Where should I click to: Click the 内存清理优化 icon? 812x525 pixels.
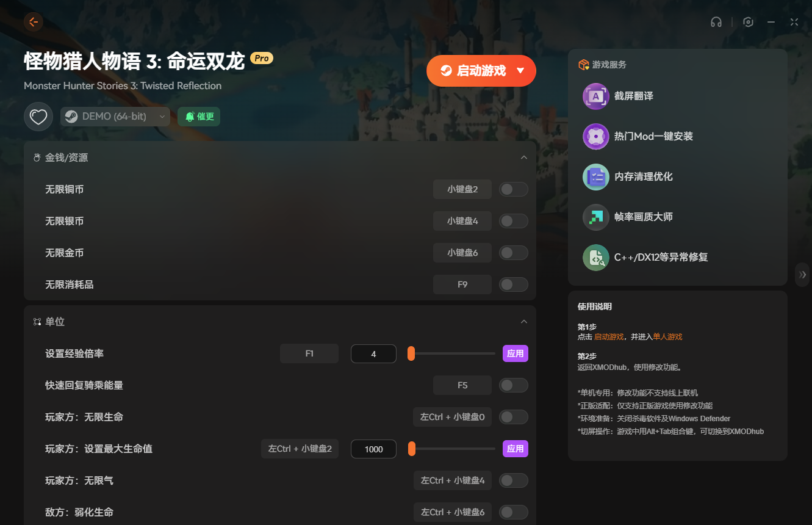click(595, 177)
